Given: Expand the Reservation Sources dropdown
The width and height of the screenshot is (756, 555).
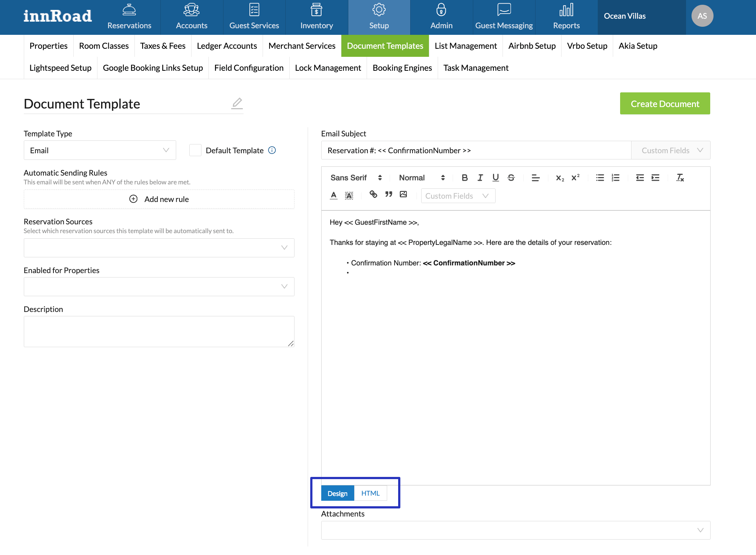Looking at the screenshot, I should tap(159, 248).
